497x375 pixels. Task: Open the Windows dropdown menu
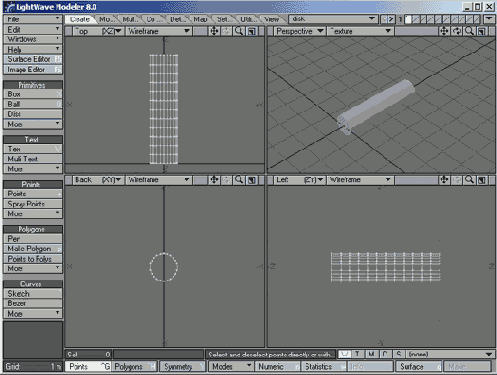33,39
